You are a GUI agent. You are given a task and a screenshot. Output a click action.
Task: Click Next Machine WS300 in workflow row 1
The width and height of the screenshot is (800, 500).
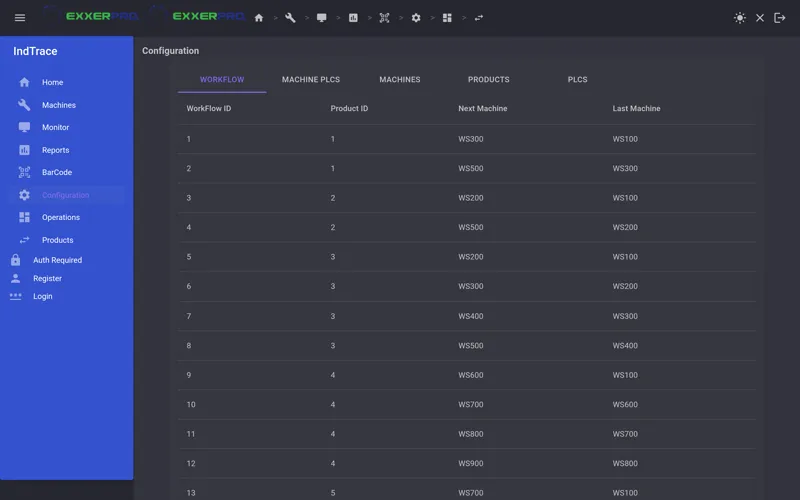point(470,139)
